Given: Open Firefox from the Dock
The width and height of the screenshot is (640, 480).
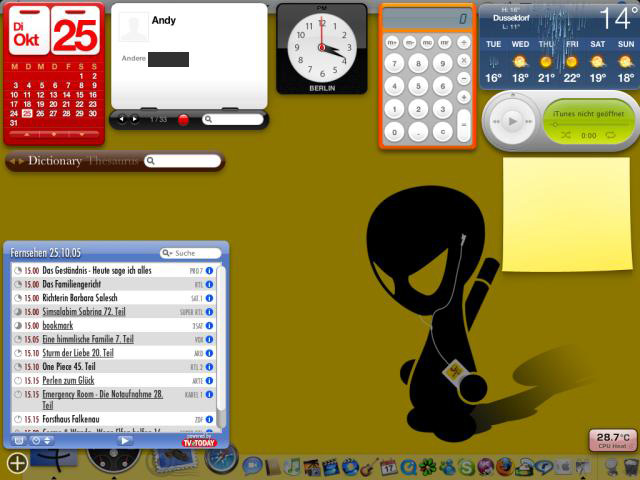Looking at the screenshot, I should (x=505, y=467).
